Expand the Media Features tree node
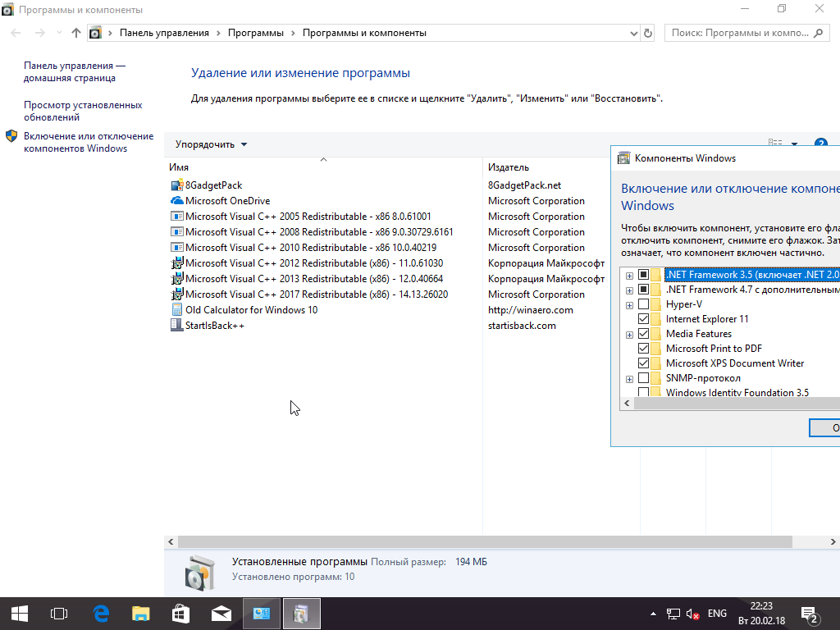The width and height of the screenshot is (840, 630). [x=629, y=335]
